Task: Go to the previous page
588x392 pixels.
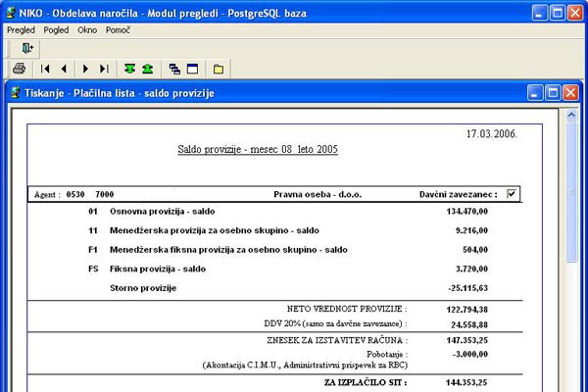Action: [x=64, y=70]
